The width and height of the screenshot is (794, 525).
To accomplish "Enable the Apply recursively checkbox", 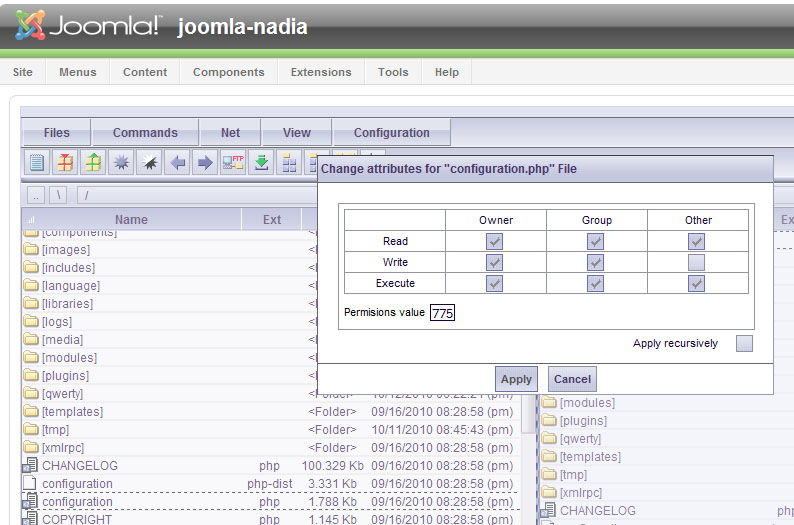I will (744, 343).
